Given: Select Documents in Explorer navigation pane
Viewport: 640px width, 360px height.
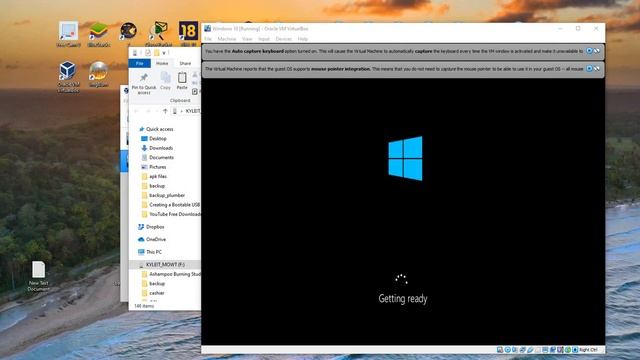Looking at the screenshot, I should coord(158,157).
